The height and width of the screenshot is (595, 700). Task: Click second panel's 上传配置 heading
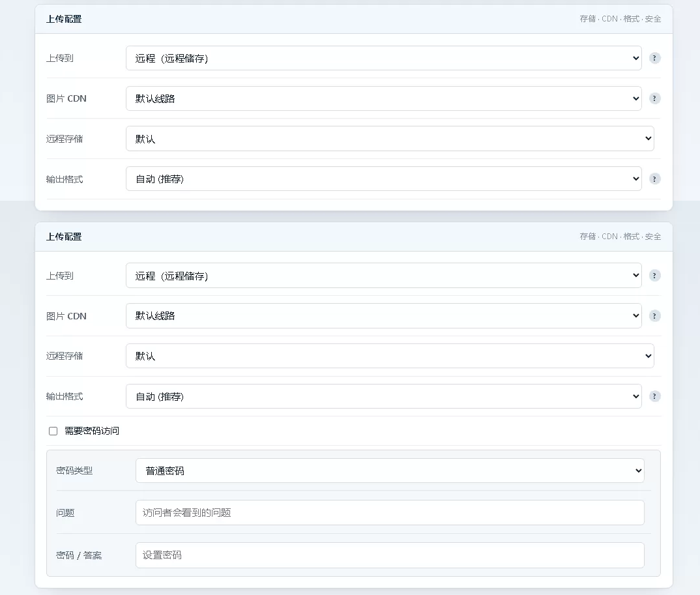tap(64, 237)
